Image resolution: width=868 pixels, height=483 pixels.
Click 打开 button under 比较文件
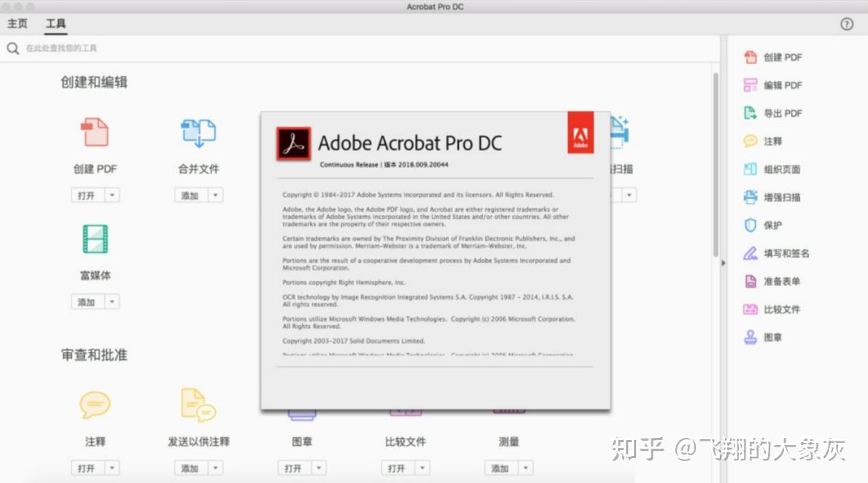398,468
